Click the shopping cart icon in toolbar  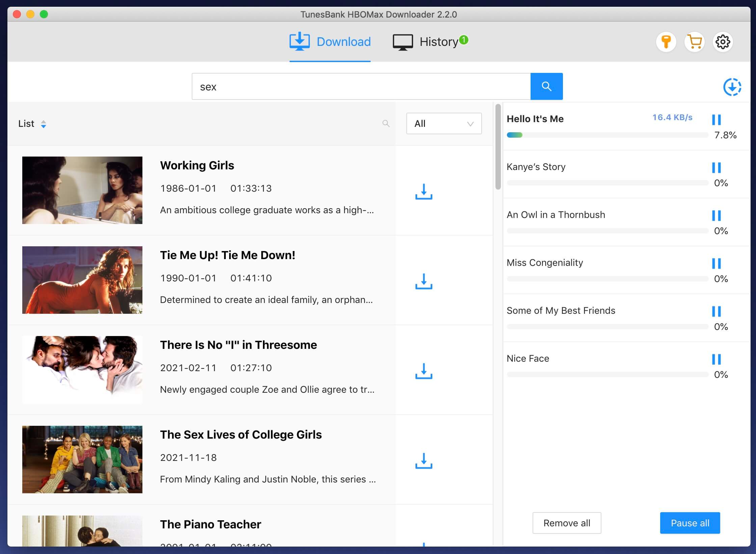pos(694,41)
